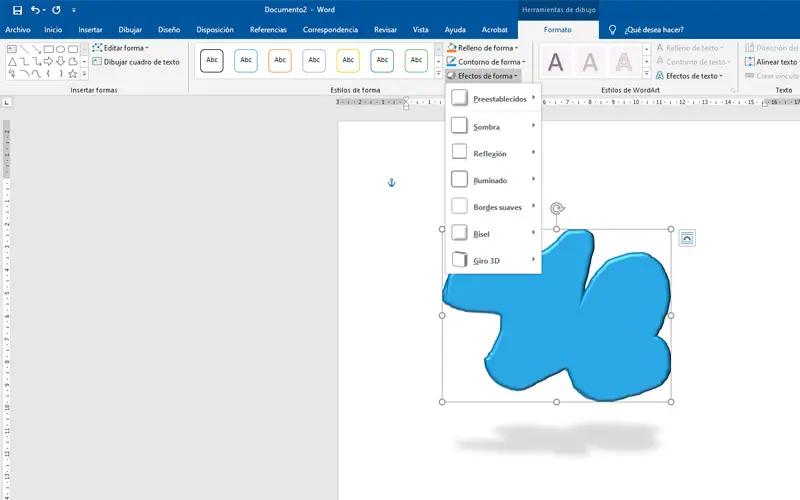Click the rotation handle above the shape
The width and height of the screenshot is (800, 500).
(557, 208)
